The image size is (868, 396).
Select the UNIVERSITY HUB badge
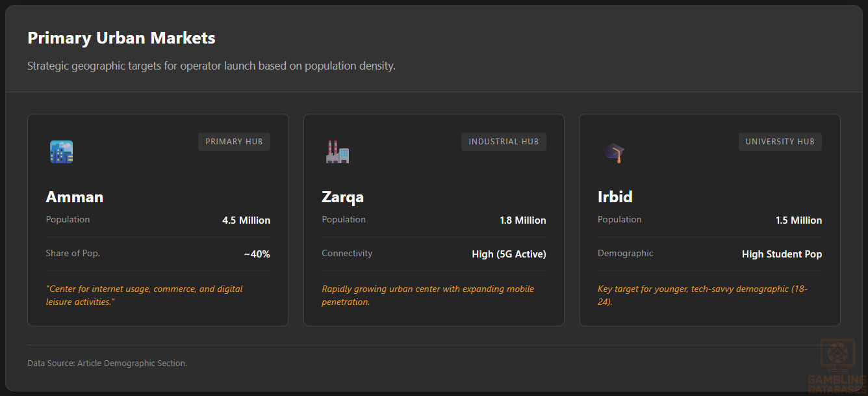coord(780,142)
